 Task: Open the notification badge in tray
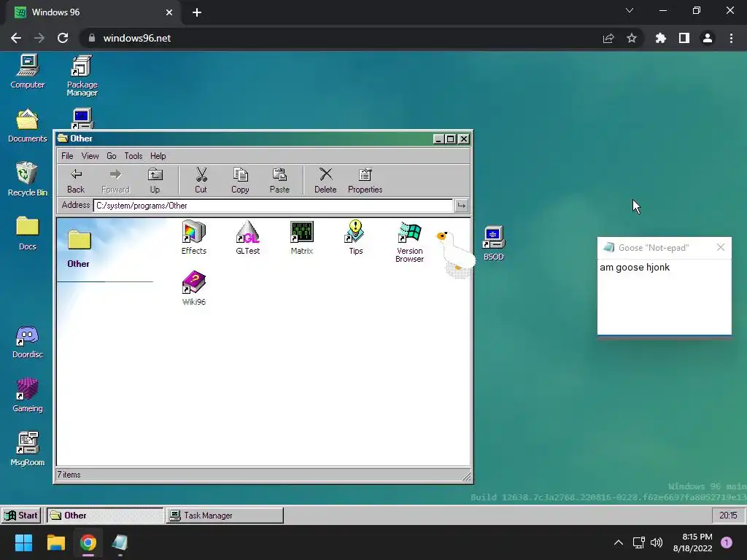(727, 542)
